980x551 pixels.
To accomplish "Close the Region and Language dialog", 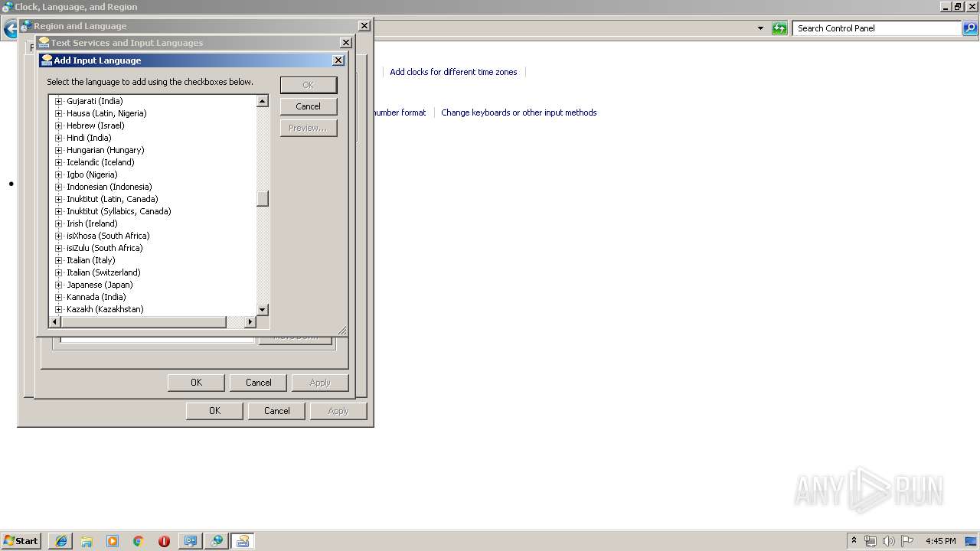I will 364,25.
